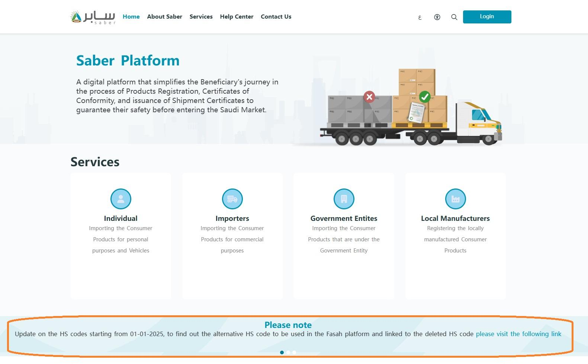Switch language with the Arabic icon
The image size is (588, 364).
tap(420, 17)
